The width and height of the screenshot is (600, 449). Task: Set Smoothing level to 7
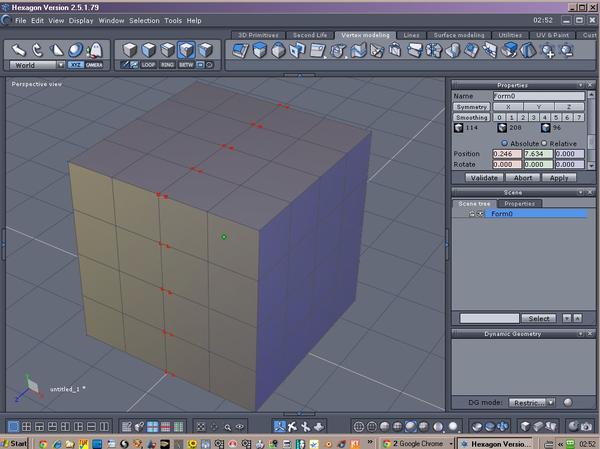[x=579, y=117]
